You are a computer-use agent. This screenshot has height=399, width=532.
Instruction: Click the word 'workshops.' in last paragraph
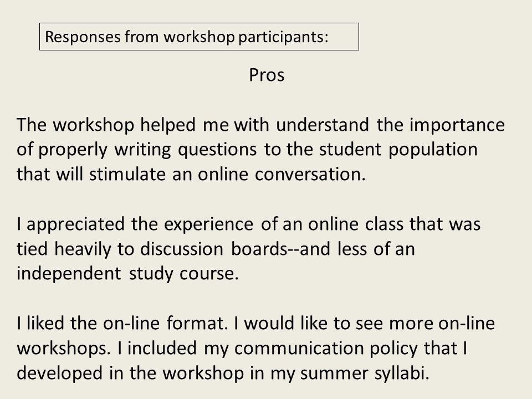pyautogui.click(x=64, y=348)
